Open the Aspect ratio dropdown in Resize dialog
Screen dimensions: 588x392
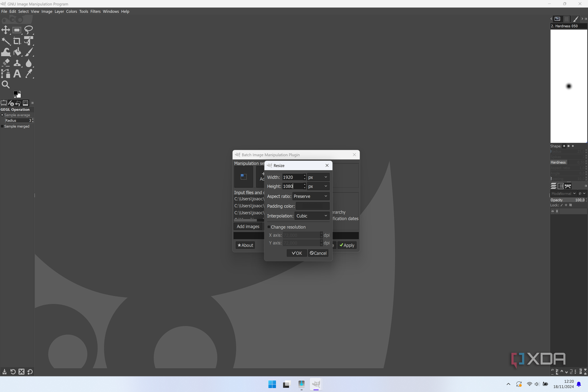[310, 196]
